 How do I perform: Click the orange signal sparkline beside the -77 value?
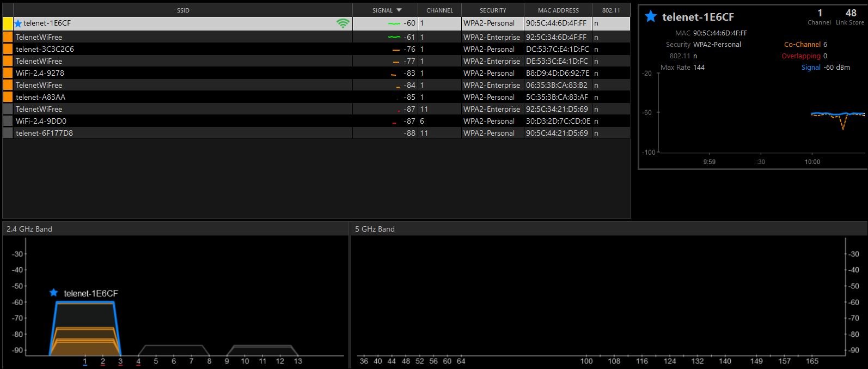point(396,62)
